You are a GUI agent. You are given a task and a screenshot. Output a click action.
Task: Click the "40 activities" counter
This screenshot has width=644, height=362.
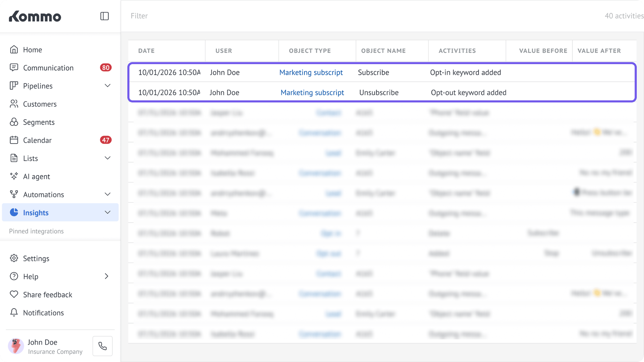tap(624, 16)
